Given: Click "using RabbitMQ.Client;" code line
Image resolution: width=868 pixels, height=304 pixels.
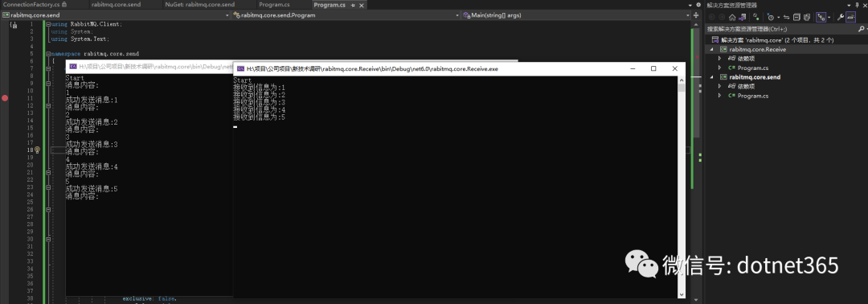Looking at the screenshot, I should (x=86, y=24).
